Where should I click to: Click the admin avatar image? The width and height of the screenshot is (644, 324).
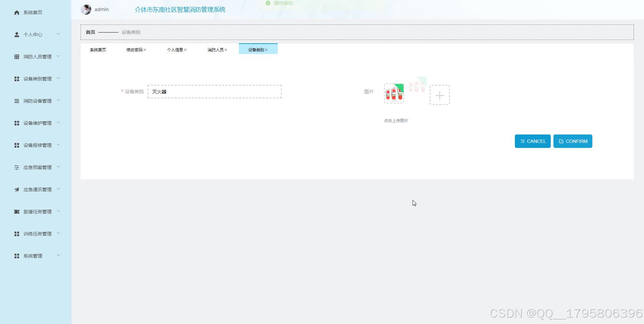86,9
